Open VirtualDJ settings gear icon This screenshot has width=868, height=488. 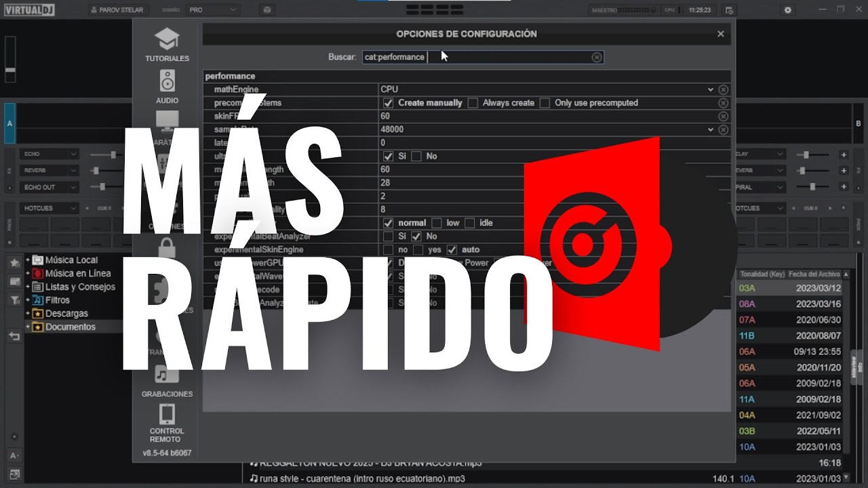(787, 10)
